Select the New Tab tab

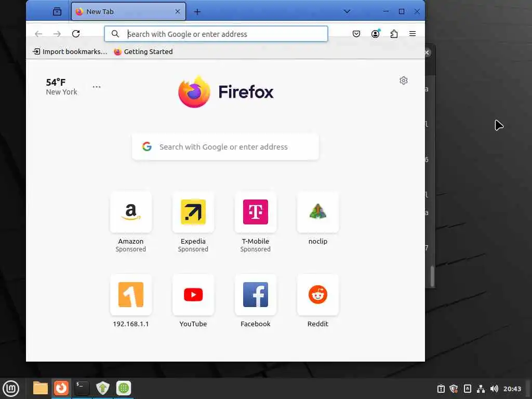pos(128,11)
